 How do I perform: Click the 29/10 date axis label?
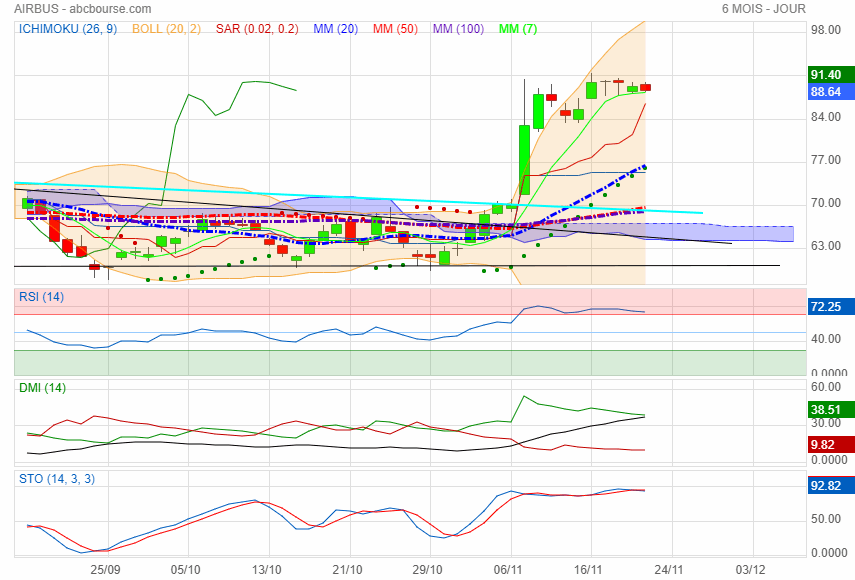pos(427,570)
